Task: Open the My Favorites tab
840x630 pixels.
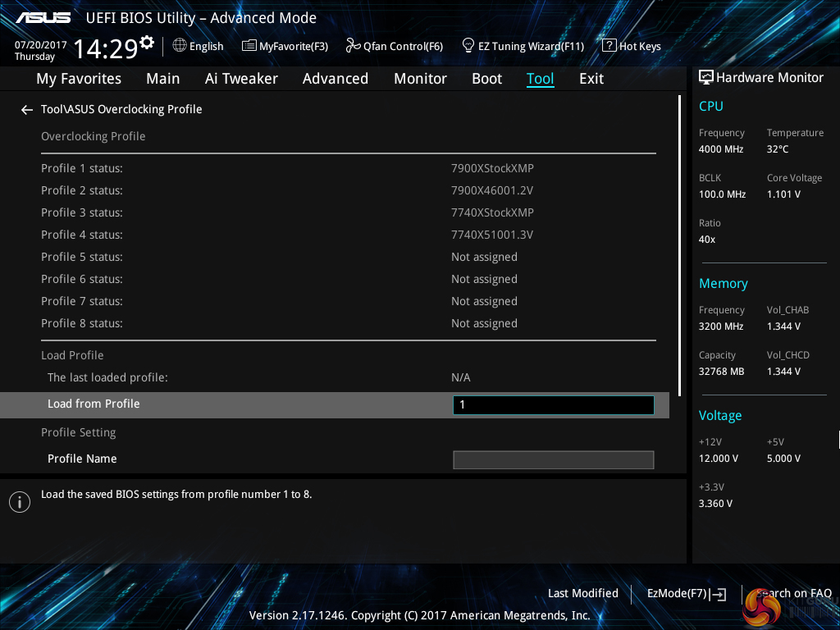Action: (x=79, y=79)
